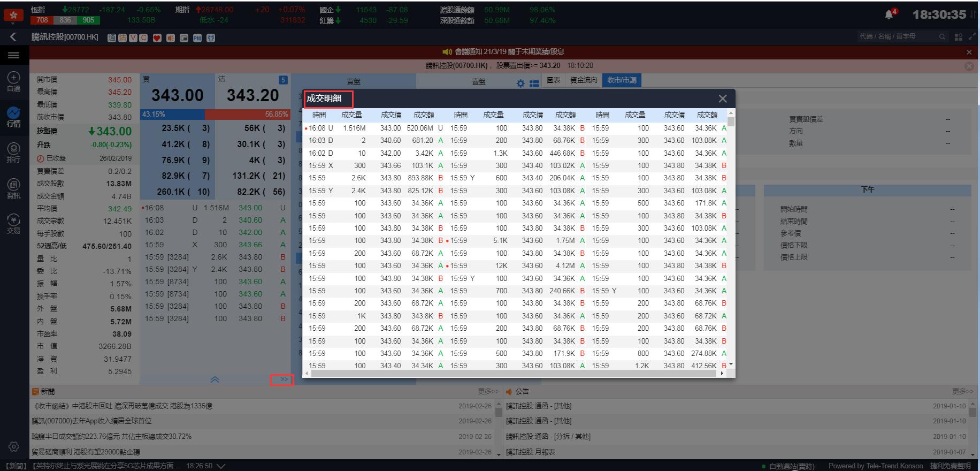The width and height of the screenshot is (980, 471).
Task: Open the 排行 ranking sidebar icon
Action: coord(14,153)
